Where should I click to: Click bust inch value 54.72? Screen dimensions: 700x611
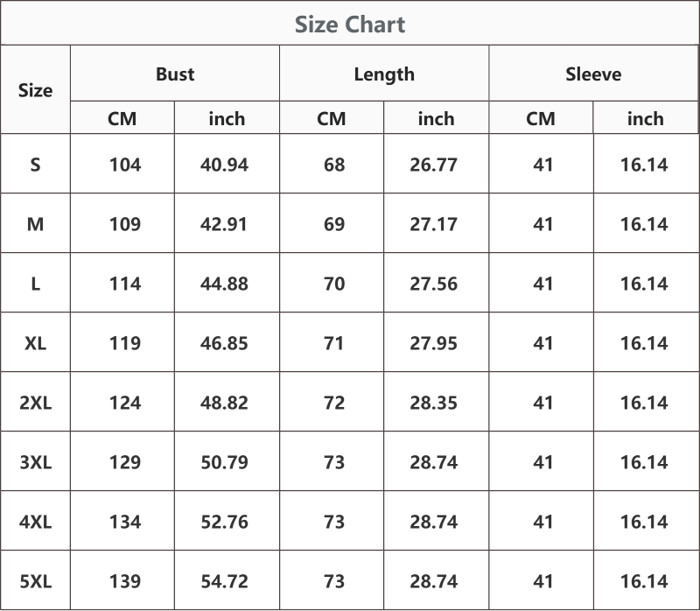[224, 581]
